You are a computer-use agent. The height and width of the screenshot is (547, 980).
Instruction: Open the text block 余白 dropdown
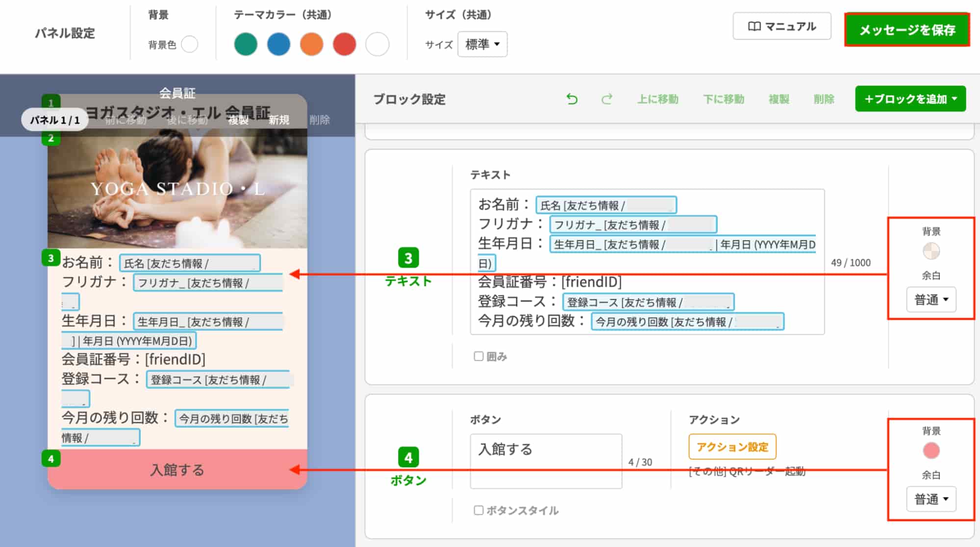(x=930, y=299)
